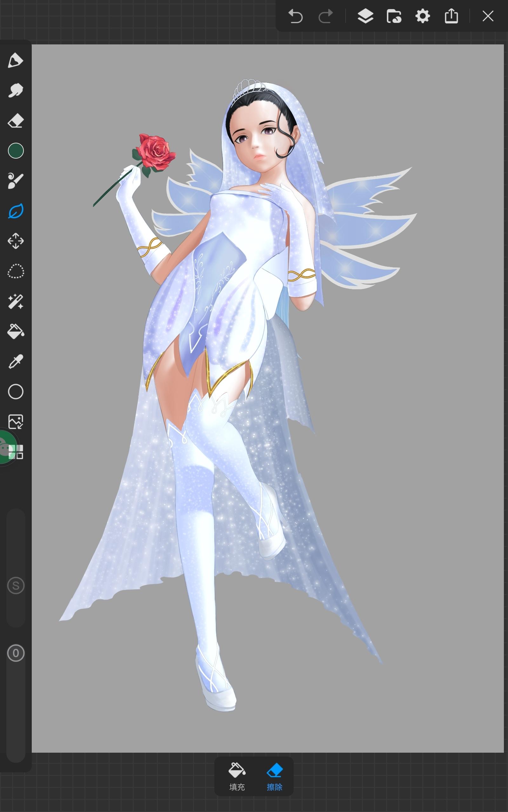This screenshot has height=812, width=508.
Task: Select the highlighted blue leaf tool
Action: (16, 211)
